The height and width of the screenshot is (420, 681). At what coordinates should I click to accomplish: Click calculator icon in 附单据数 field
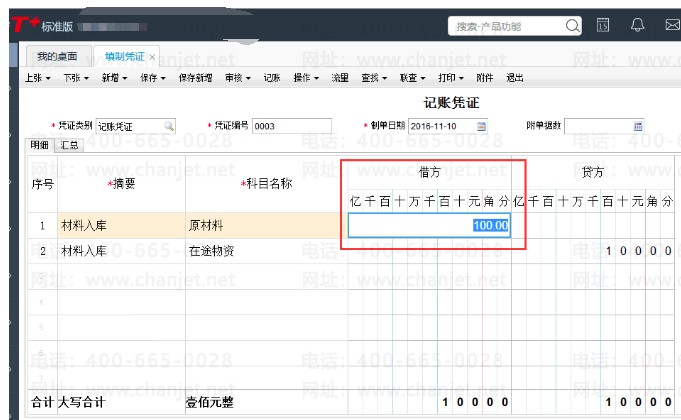pos(638,126)
